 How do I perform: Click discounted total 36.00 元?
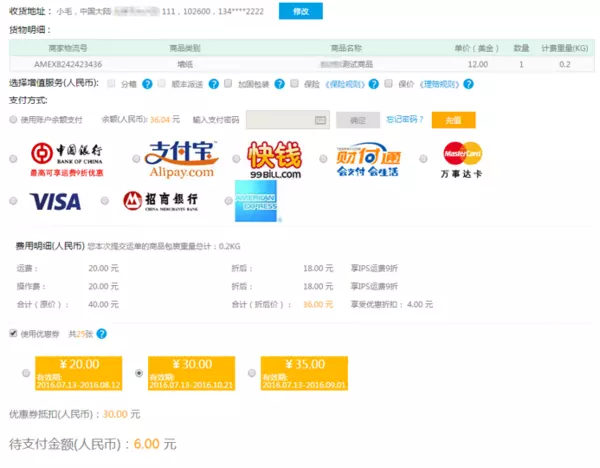point(318,304)
